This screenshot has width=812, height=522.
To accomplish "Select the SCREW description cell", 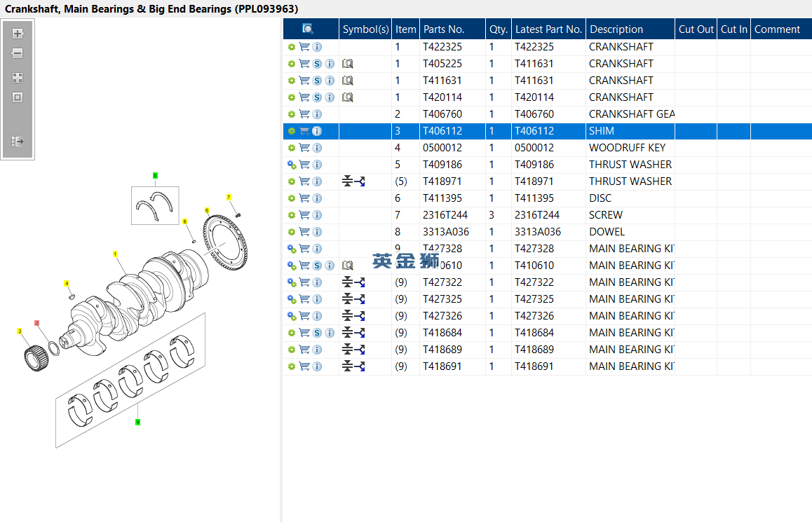I will pos(630,215).
